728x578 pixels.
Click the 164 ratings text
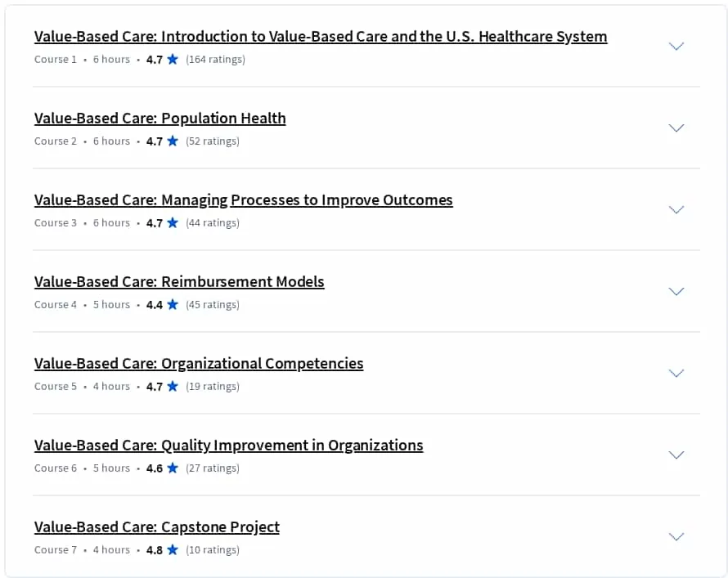[x=215, y=60]
